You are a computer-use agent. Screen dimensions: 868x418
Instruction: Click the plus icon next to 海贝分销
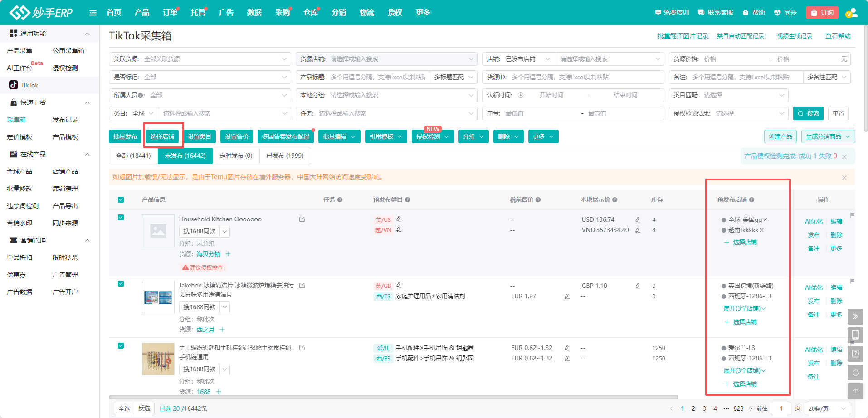[228, 254]
